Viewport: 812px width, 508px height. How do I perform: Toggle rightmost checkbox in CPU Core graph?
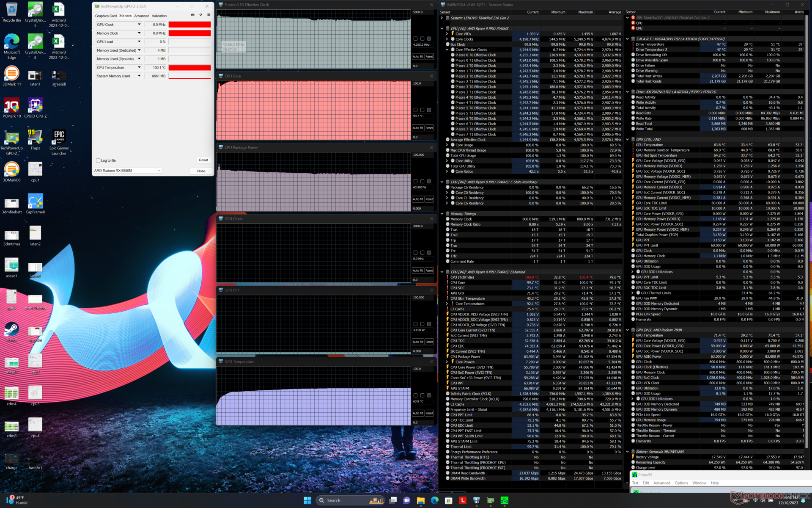click(429, 110)
